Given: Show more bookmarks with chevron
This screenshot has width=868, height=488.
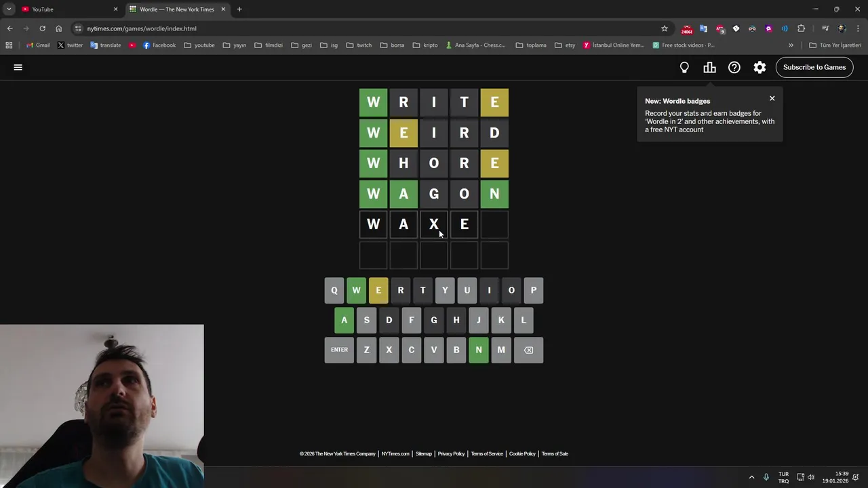Looking at the screenshot, I should click(x=791, y=45).
